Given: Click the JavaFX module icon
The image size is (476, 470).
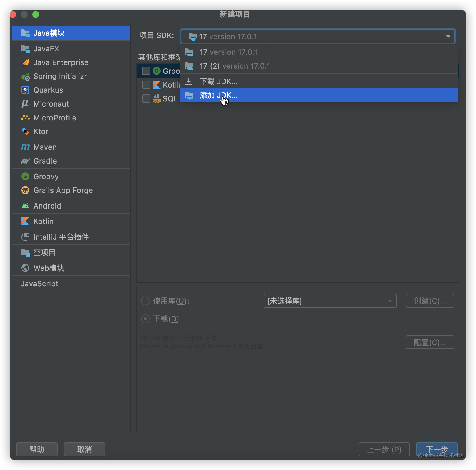Looking at the screenshot, I should click(x=25, y=49).
